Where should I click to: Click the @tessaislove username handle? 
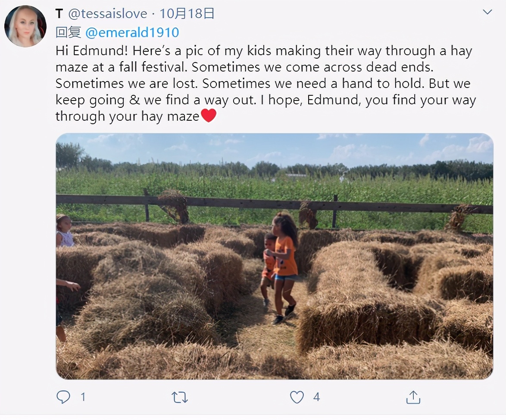pyautogui.click(x=108, y=13)
